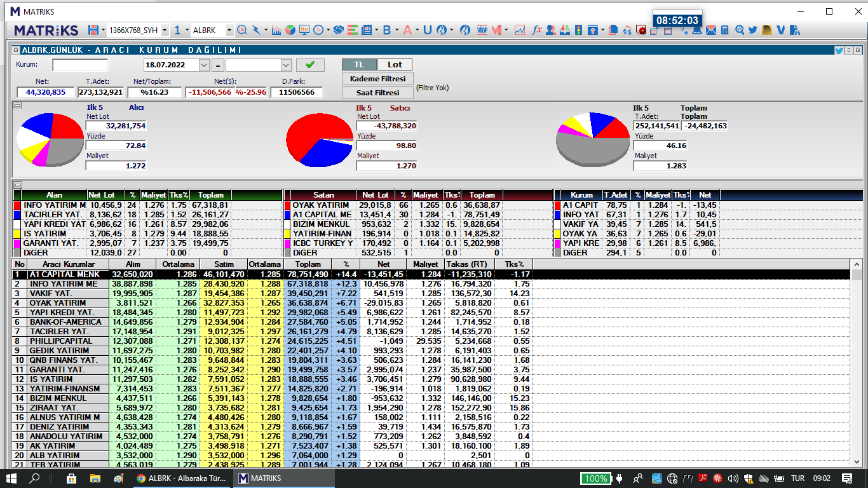Click the Satan table header

(323, 195)
